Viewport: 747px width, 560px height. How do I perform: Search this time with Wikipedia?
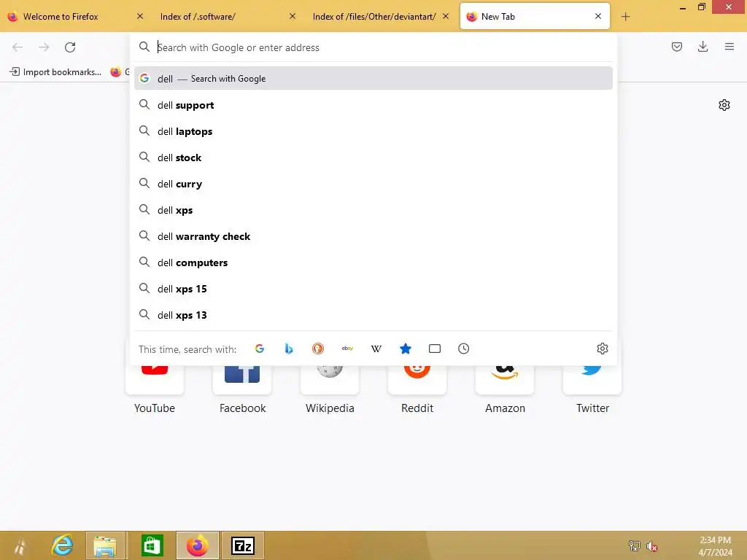(376, 349)
